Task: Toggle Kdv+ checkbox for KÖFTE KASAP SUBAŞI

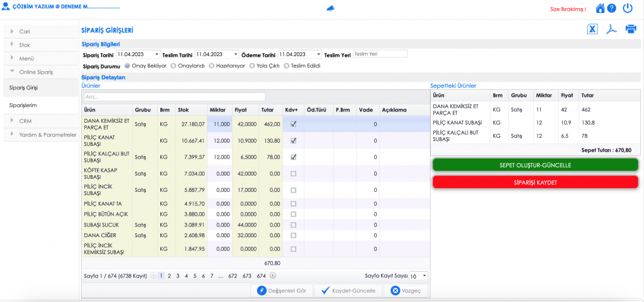Action: 293,173
